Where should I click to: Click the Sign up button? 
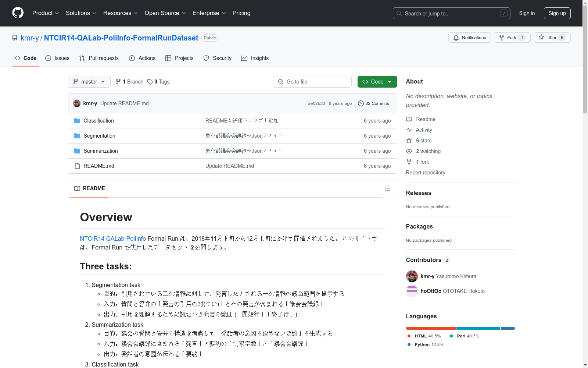(x=557, y=13)
